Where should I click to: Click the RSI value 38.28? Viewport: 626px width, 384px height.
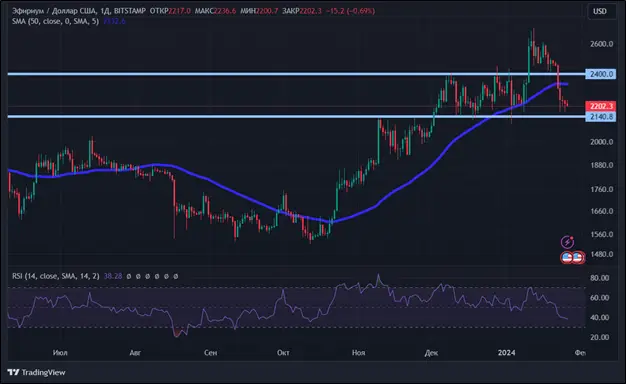113,276
